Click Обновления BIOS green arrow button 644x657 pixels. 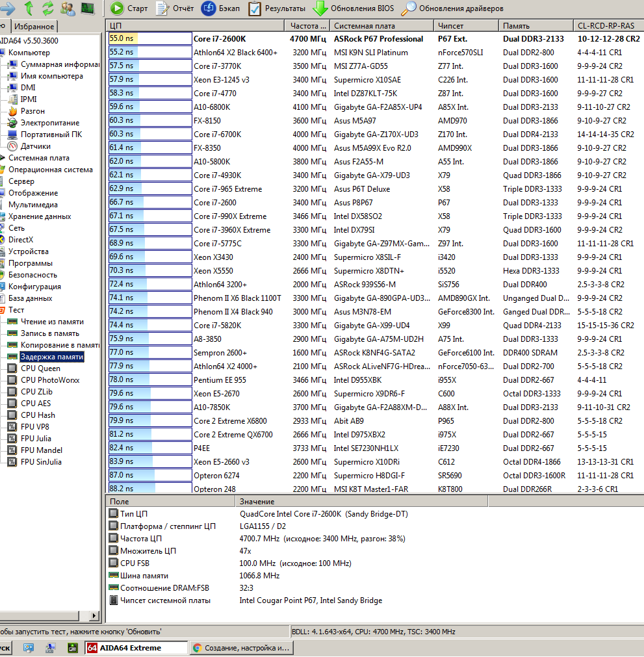(x=354, y=8)
